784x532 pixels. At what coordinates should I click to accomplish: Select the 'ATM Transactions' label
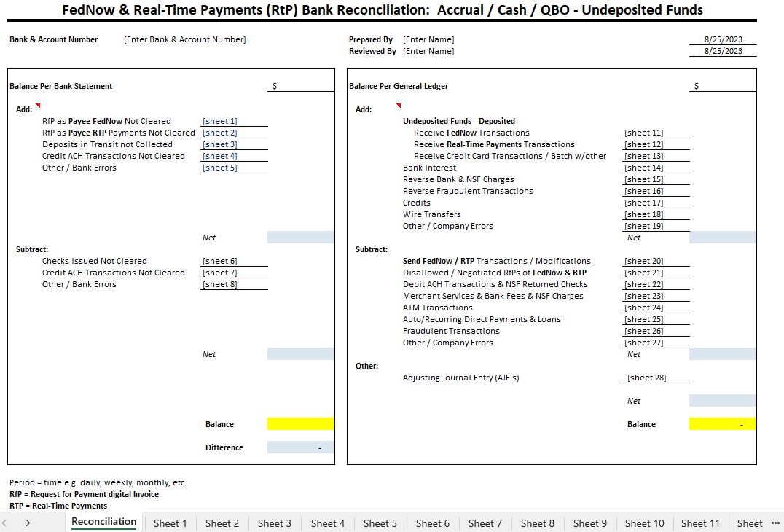tap(437, 308)
